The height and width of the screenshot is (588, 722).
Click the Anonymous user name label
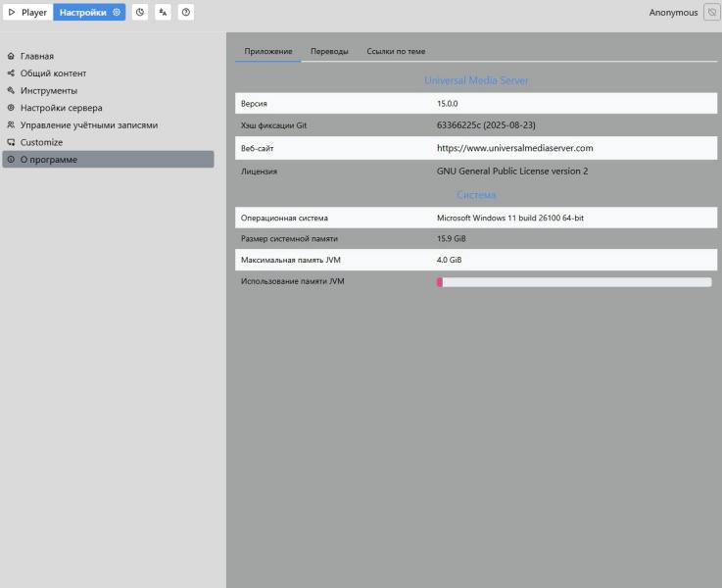pos(673,13)
